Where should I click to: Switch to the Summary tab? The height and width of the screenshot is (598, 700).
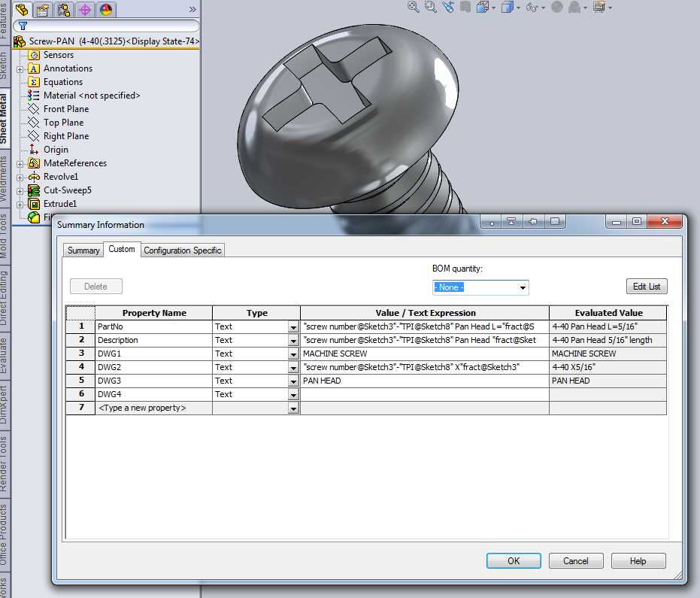coord(83,250)
